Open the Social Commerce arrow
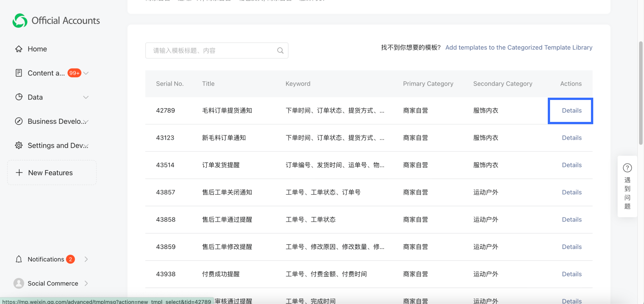This screenshot has width=644, height=304. (x=86, y=283)
